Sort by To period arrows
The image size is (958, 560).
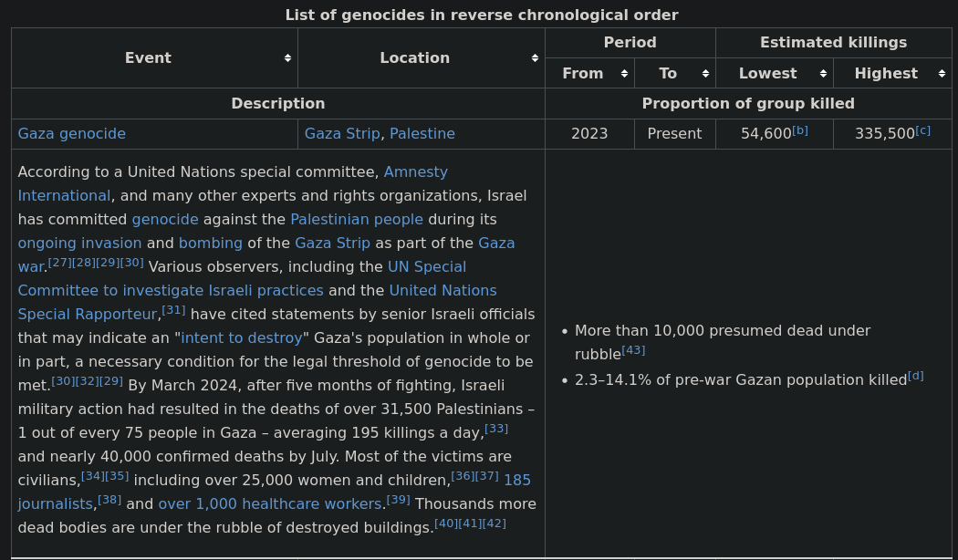point(705,73)
